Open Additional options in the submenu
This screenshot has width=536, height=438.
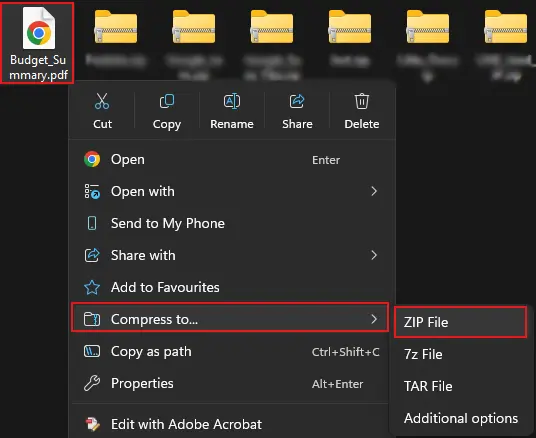(x=460, y=418)
